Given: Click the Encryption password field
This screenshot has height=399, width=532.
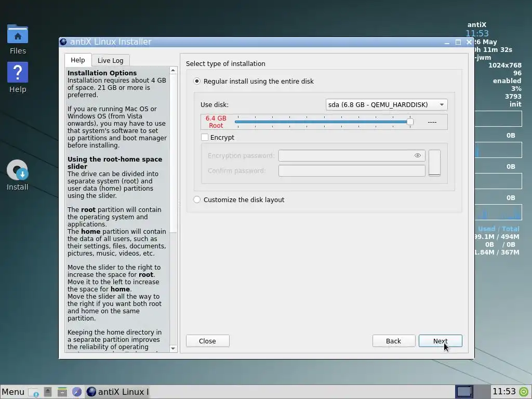Looking at the screenshot, I should click(352, 156).
